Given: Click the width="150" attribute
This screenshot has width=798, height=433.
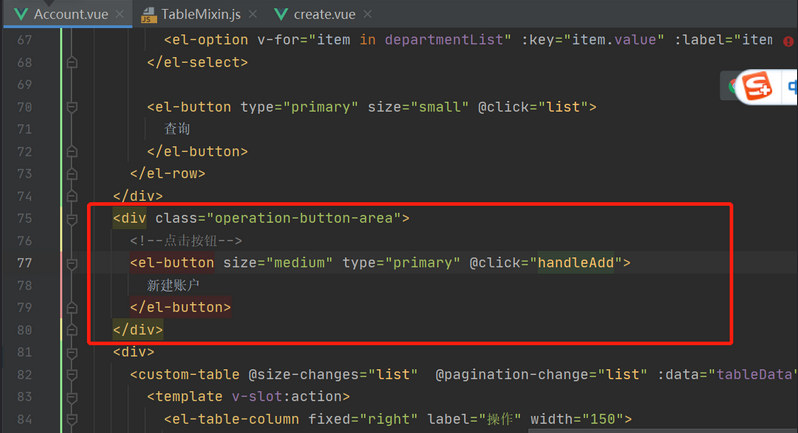Looking at the screenshot, I should [577, 419].
